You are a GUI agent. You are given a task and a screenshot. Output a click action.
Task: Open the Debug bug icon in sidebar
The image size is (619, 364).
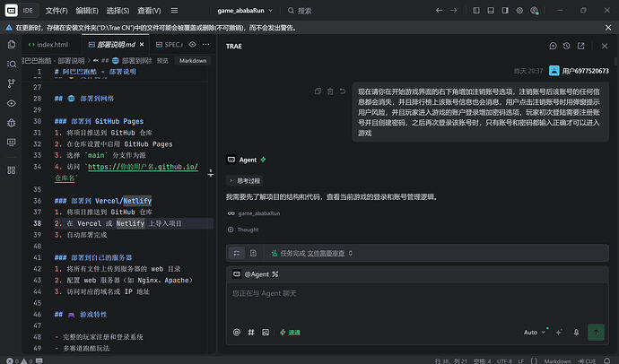coord(12,123)
